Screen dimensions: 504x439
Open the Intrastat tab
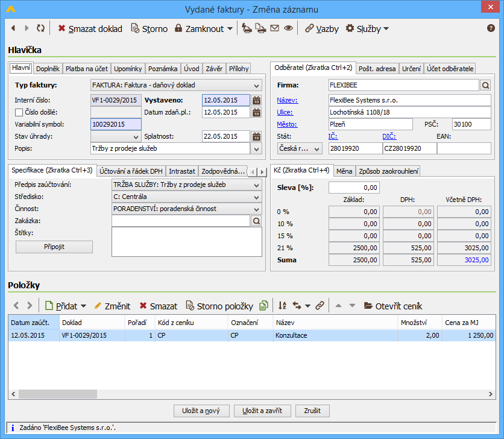[x=182, y=171]
